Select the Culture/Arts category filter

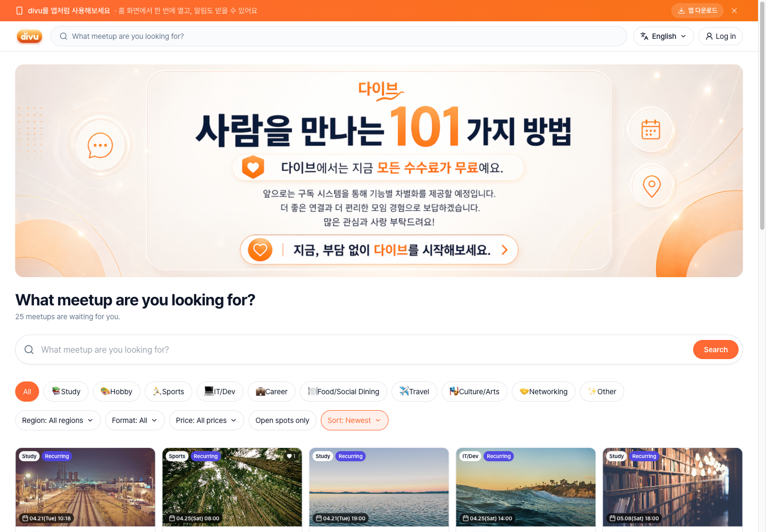pyautogui.click(x=474, y=392)
